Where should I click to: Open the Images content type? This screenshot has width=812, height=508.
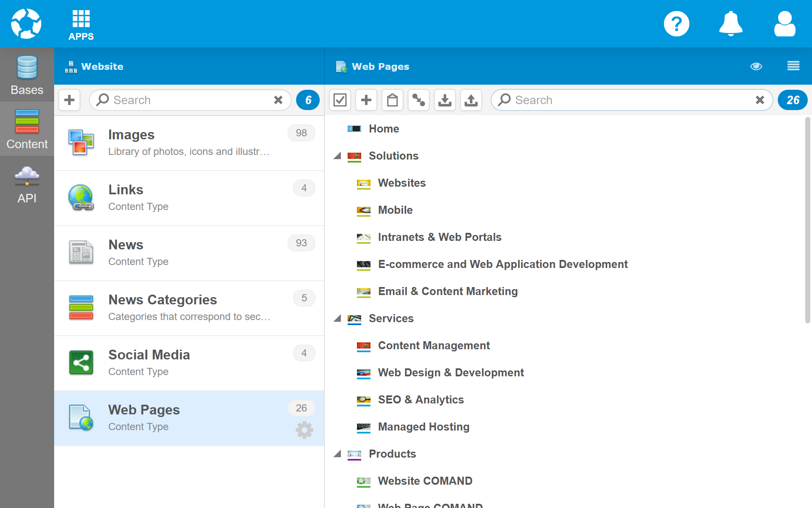point(189,143)
